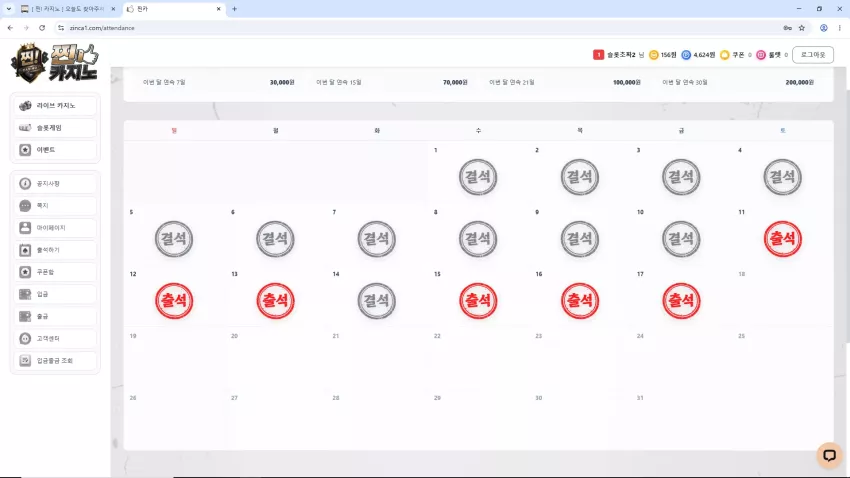The image size is (850, 478).
Task: Click the red level 1 badge
Action: coord(598,55)
